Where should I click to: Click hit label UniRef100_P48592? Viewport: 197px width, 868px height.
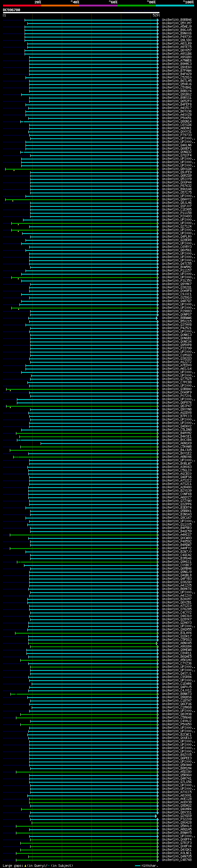[177, 542]
